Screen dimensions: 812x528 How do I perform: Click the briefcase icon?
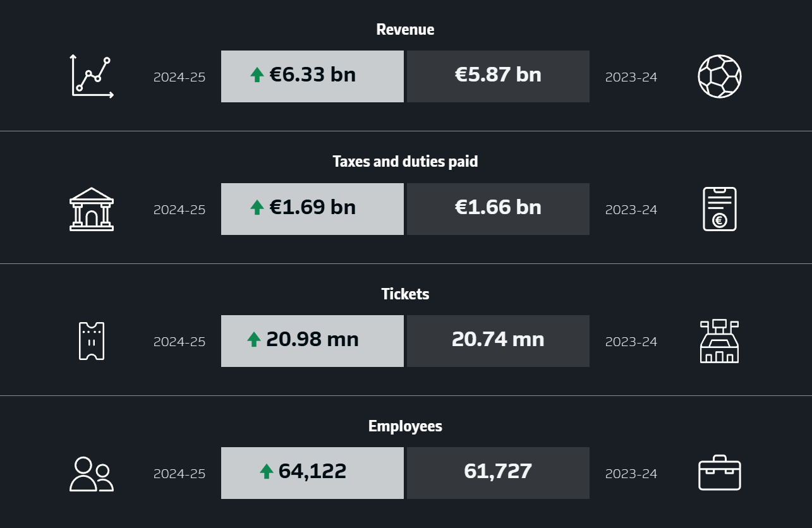point(719,473)
